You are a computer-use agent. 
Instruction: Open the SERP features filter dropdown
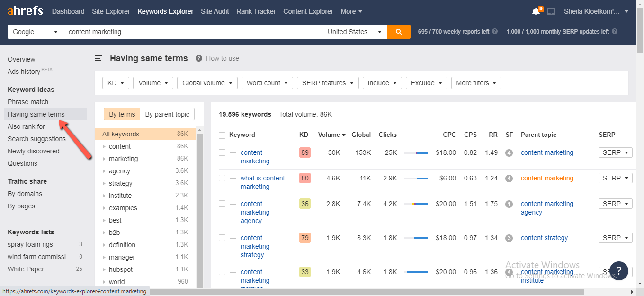[x=328, y=83]
